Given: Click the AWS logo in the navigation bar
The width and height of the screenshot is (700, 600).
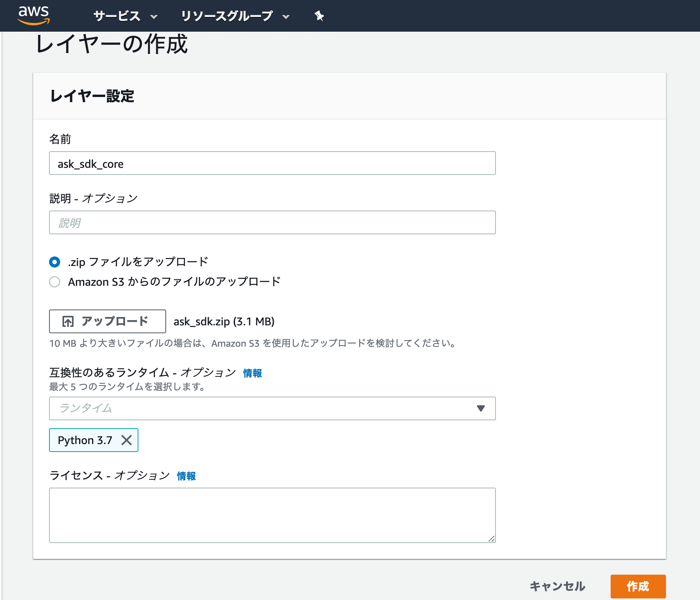Looking at the screenshot, I should pos(34,16).
